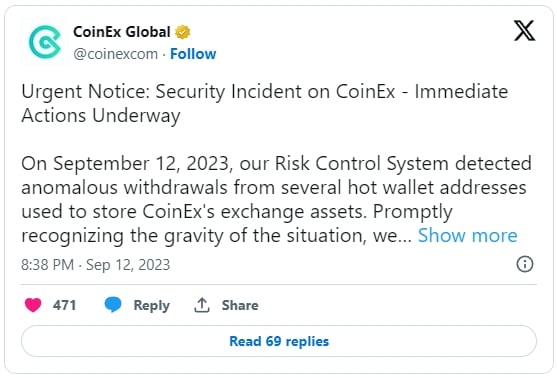Click the CoinEx Global display name
The image size is (557, 378).
tap(122, 32)
